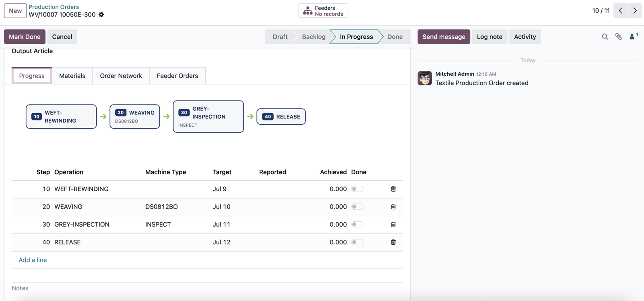Click the Notes field
This screenshot has width=644, height=301.
pos(207,288)
